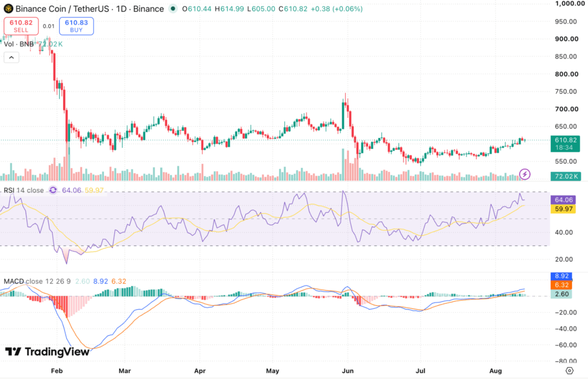Click the open value O610.44 in header

pyautogui.click(x=197, y=9)
